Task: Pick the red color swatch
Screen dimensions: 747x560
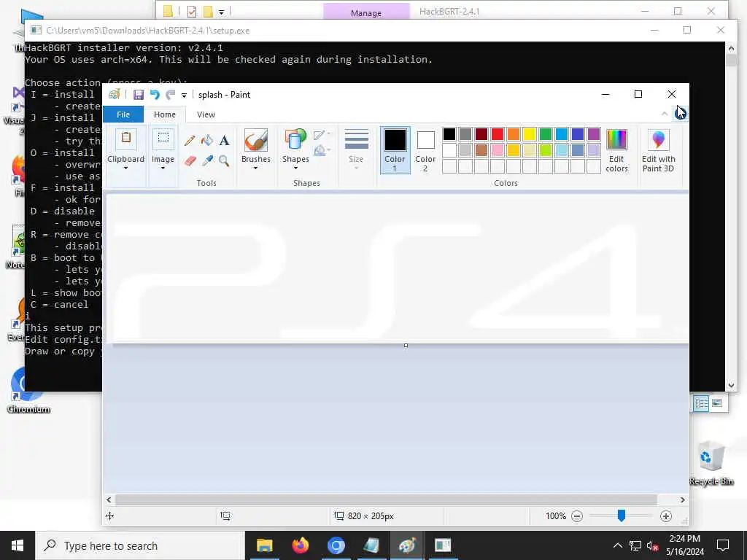Action: click(x=498, y=134)
